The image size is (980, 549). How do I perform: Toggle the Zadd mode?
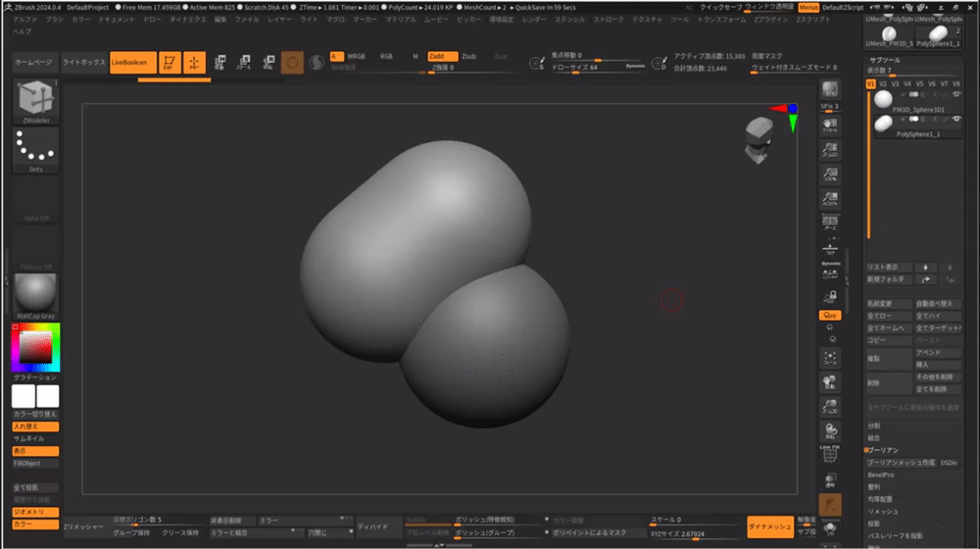[442, 56]
